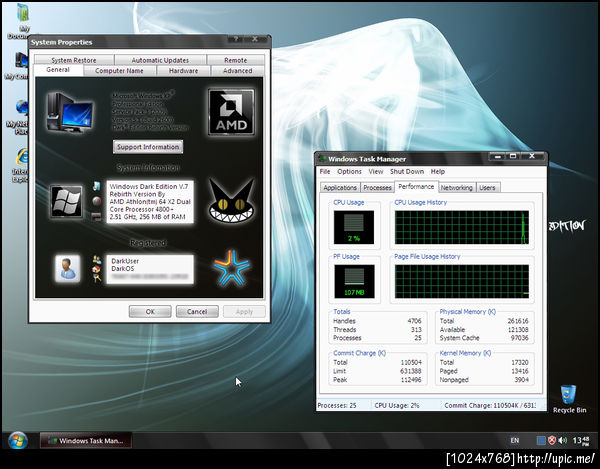600x469 pixels.
Task: Click 'Processes: 25' in status bar
Action: point(337,405)
